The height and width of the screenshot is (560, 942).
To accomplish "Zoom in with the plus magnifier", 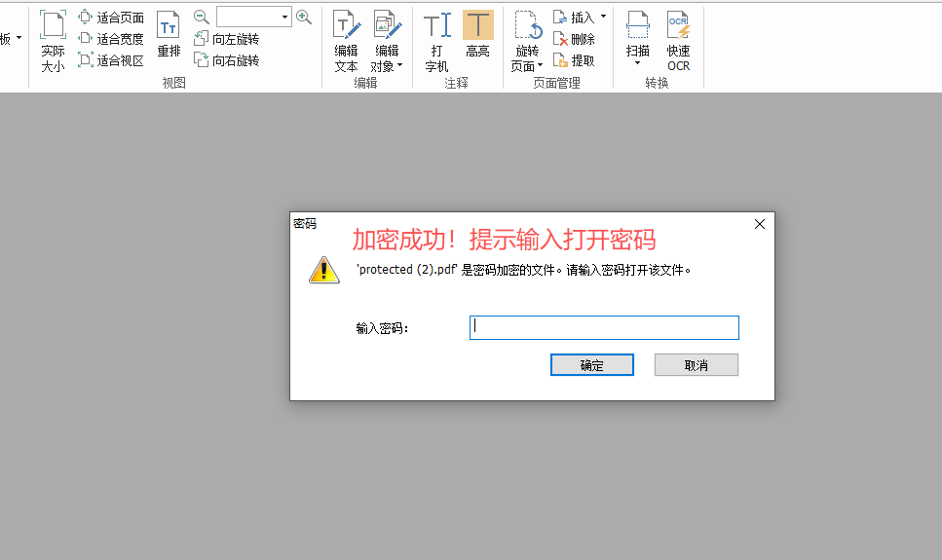I will [304, 17].
